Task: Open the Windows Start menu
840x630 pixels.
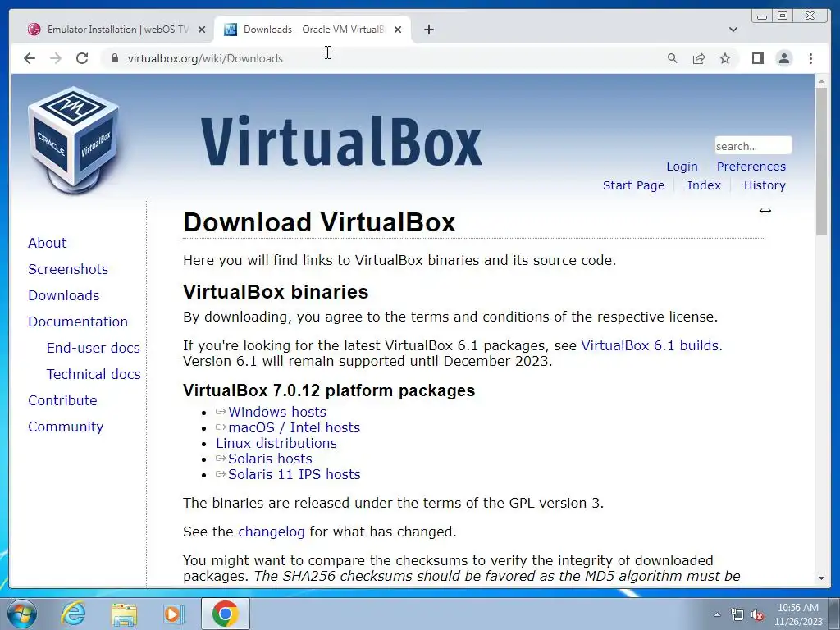Action: click(21, 614)
